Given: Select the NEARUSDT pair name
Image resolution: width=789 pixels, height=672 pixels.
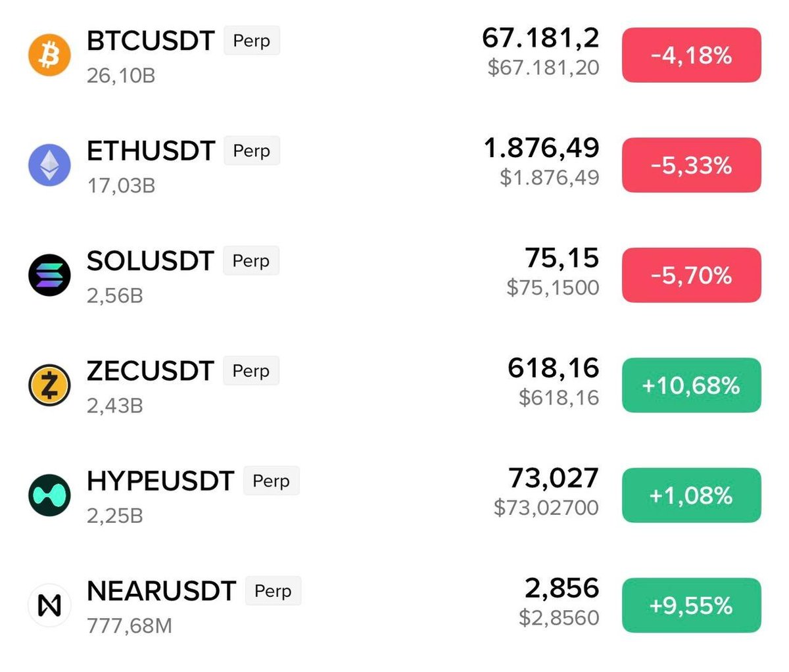Looking at the screenshot, I should (x=161, y=591).
